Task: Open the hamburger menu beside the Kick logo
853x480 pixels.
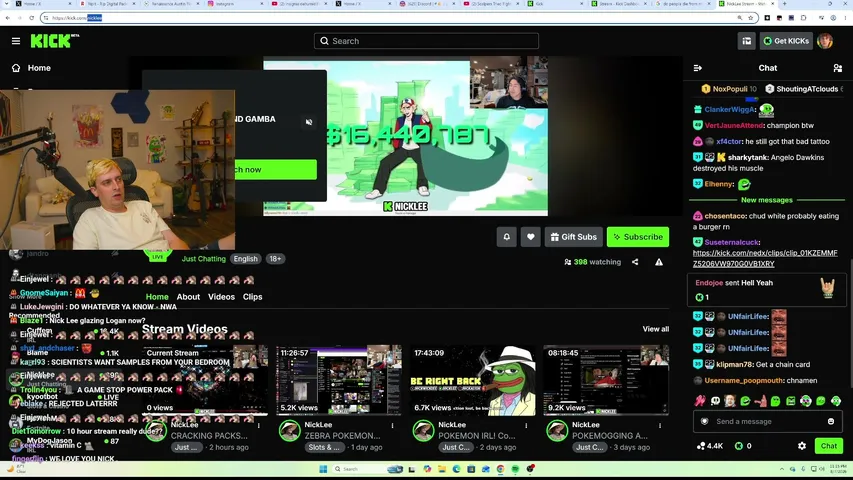Action: pos(16,41)
